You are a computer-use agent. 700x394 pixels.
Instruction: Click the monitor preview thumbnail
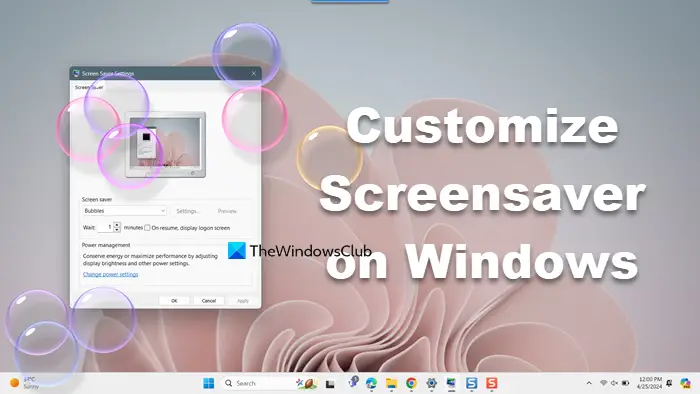(166, 144)
